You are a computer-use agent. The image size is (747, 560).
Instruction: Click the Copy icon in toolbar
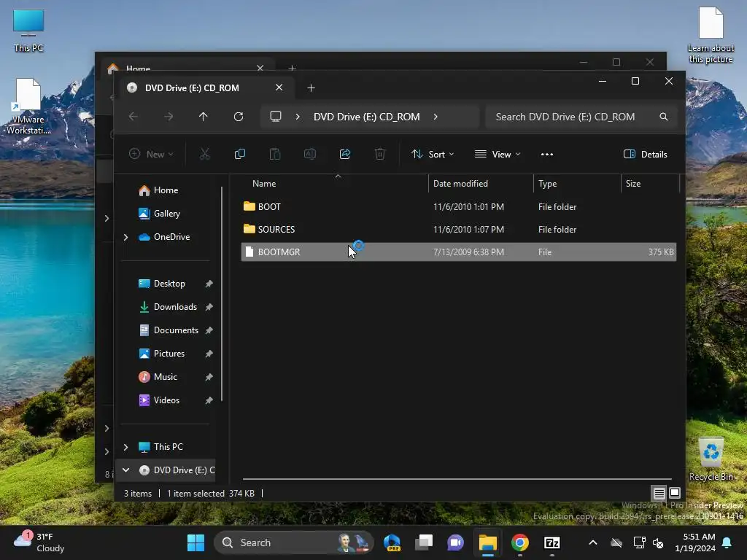(239, 154)
